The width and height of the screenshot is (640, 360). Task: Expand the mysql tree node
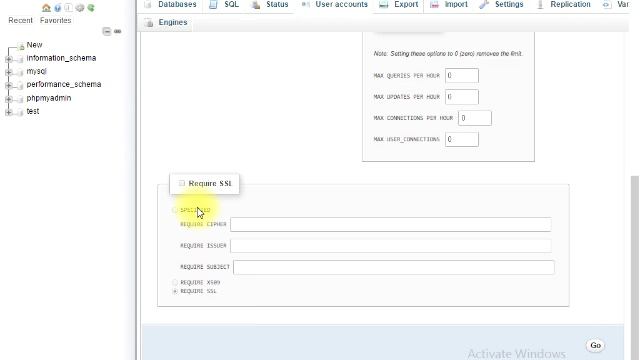[8, 72]
